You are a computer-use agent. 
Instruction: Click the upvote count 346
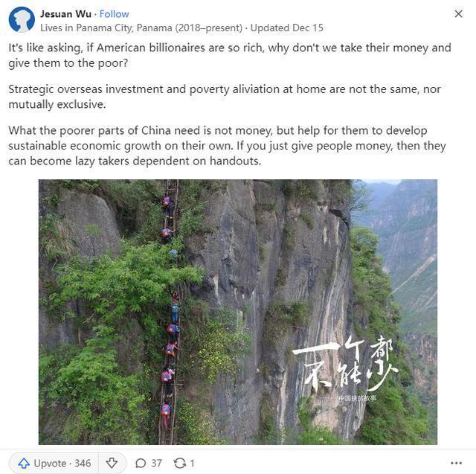point(83,463)
